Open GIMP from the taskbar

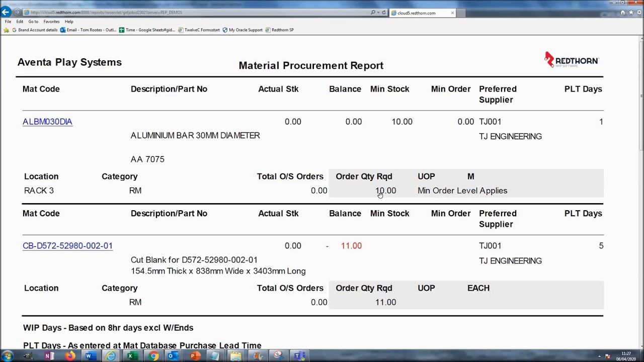pos(28,356)
